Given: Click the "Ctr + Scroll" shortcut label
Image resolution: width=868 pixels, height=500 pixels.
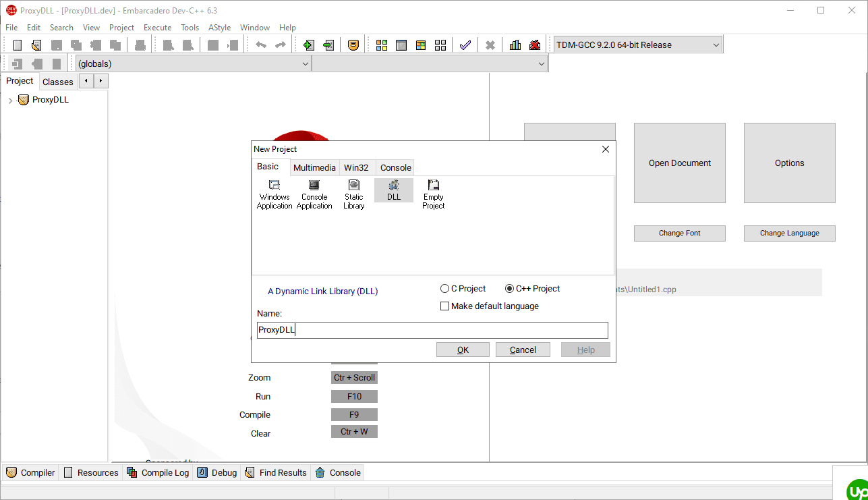Looking at the screenshot, I should coord(354,378).
